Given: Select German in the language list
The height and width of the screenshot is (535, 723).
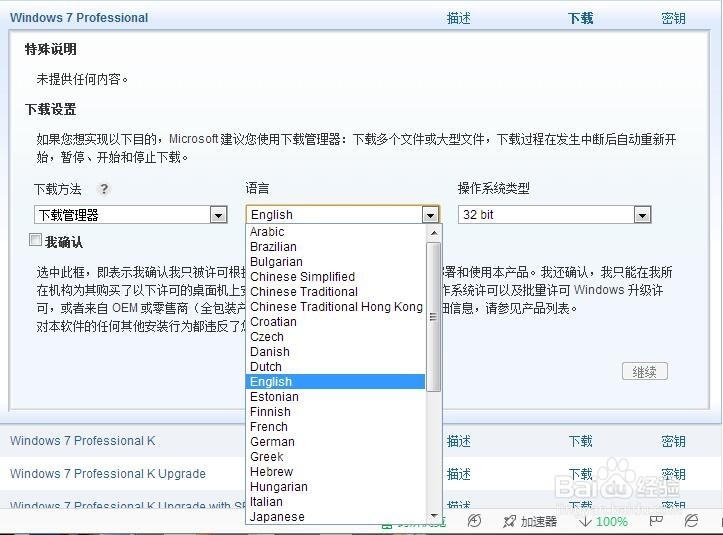Looking at the screenshot, I should [335, 441].
